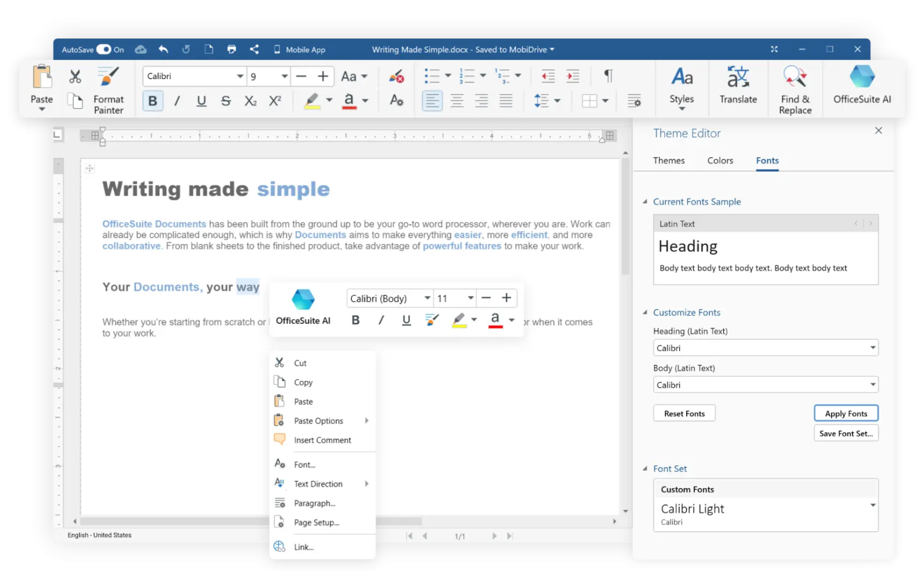This screenshot has height=582, width=924.
Task: Click the yellow highlight color in the ribbon
Action: (312, 101)
